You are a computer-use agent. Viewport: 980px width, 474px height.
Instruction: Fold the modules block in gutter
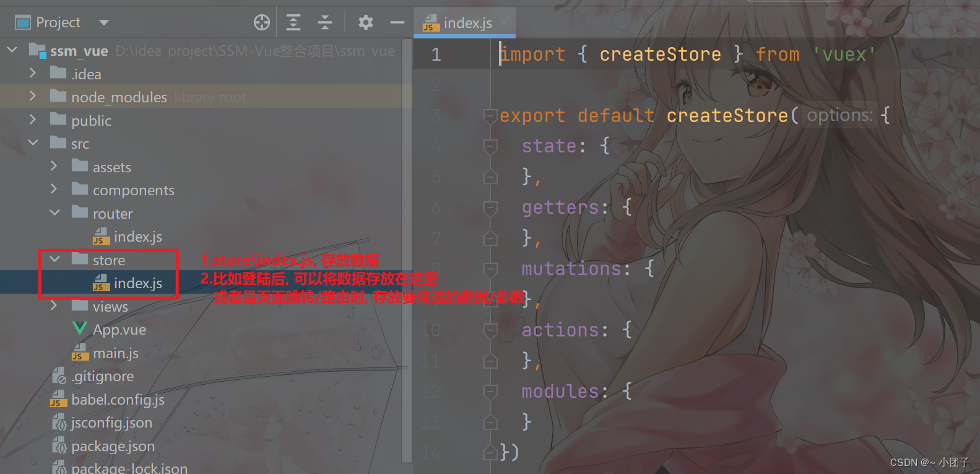[x=490, y=392]
